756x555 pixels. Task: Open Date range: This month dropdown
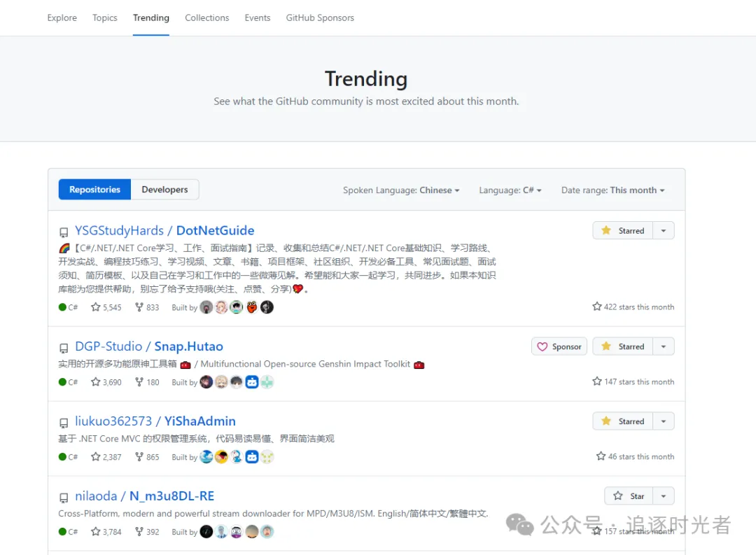click(x=612, y=190)
